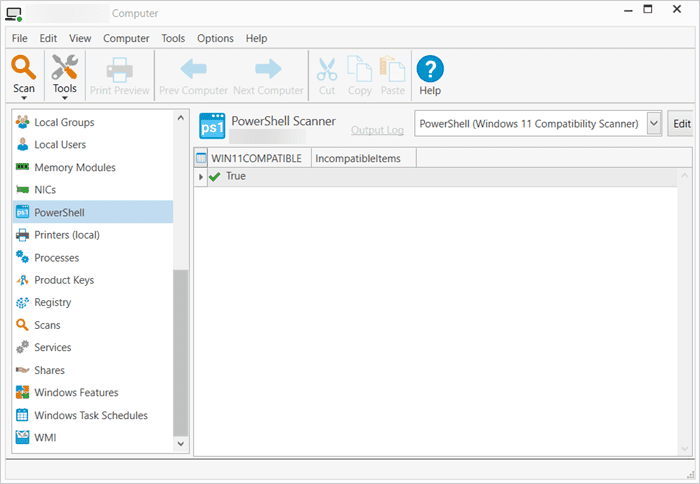Open the Output Log link
700x484 pixels.
click(377, 130)
